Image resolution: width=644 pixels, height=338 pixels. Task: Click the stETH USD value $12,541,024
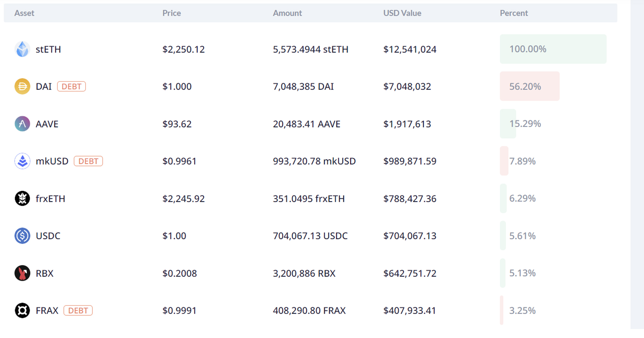(410, 49)
